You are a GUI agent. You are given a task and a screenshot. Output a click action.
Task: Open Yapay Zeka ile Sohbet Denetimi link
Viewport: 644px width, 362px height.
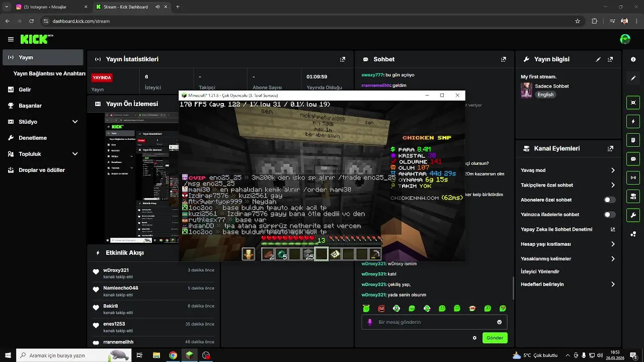tap(568, 229)
